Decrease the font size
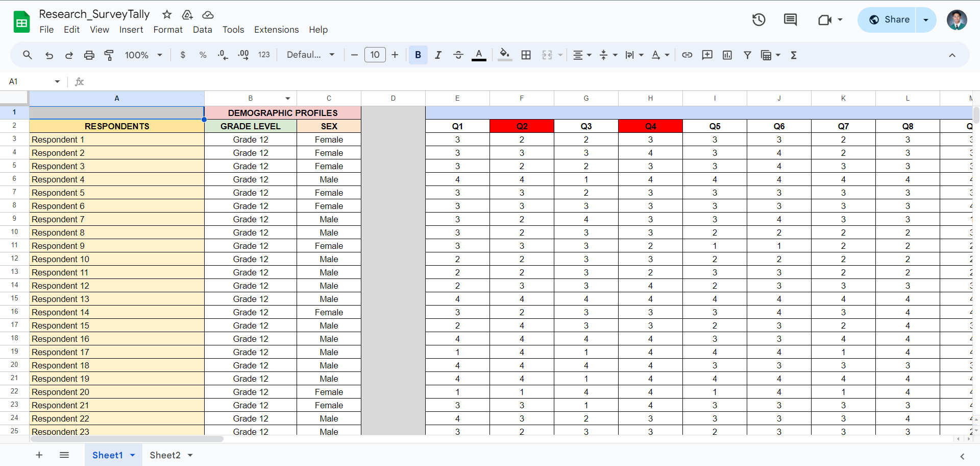The width and height of the screenshot is (980, 466). [354, 55]
